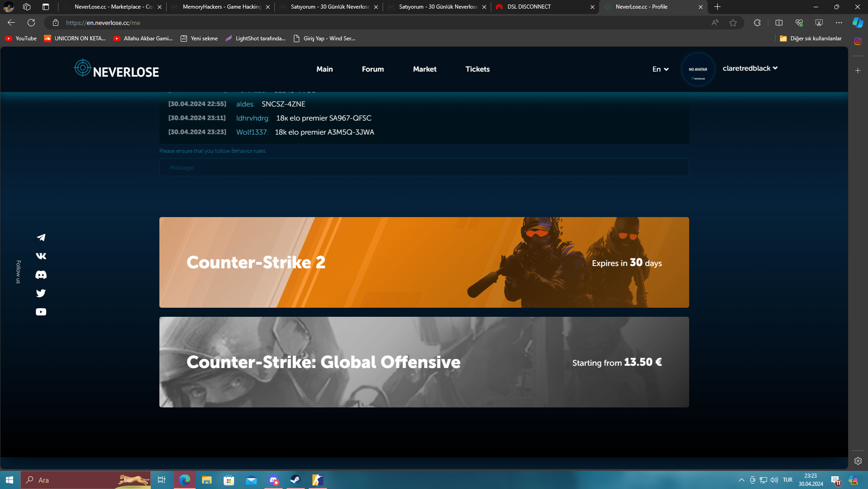868x489 pixels.
Task: Open the Forum section
Action: (x=373, y=69)
